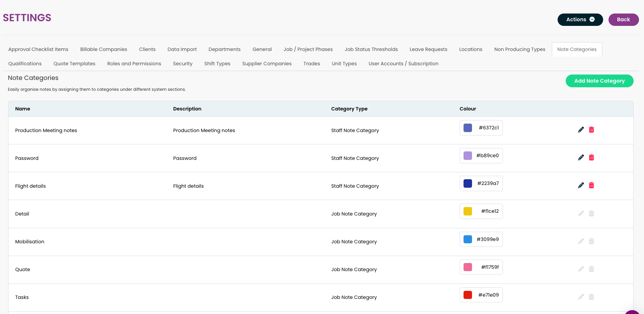The image size is (644, 314).
Task: Go back using the Back button
Action: pos(623,20)
